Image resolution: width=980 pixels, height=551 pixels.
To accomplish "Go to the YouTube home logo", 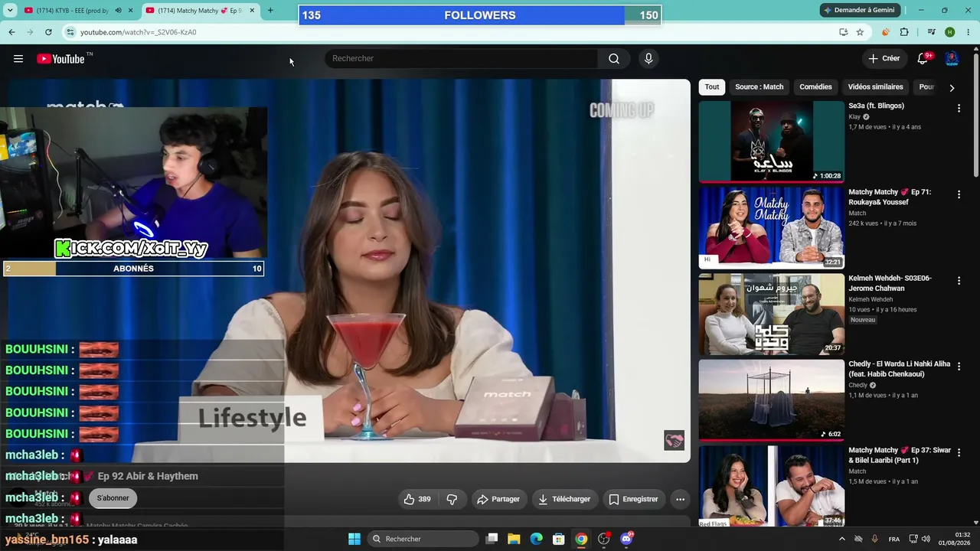I will [60, 59].
